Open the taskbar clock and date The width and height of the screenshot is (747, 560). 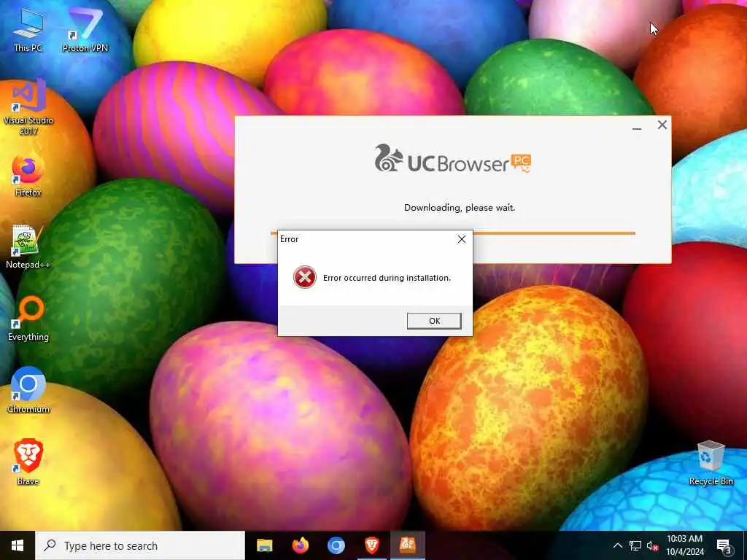click(x=684, y=545)
